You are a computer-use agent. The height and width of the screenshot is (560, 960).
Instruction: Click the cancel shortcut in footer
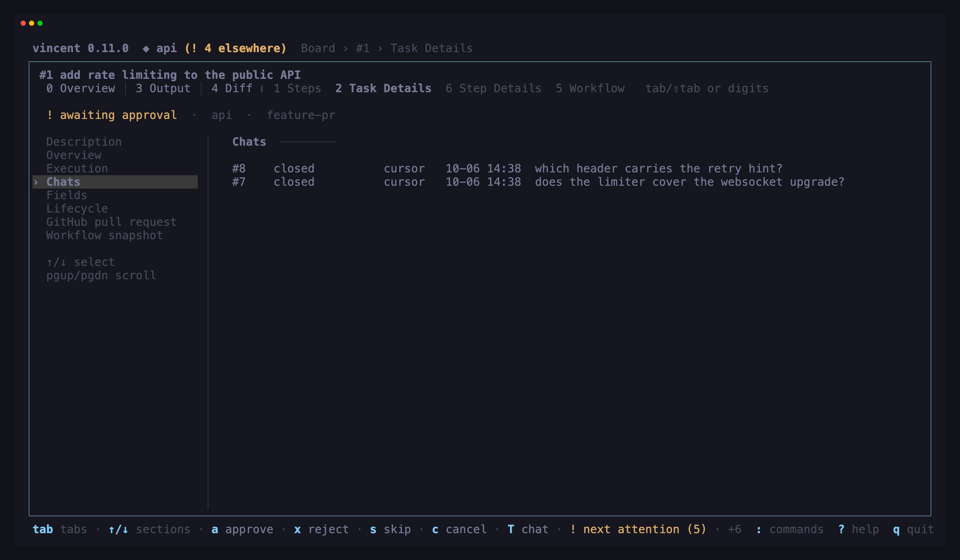click(459, 529)
